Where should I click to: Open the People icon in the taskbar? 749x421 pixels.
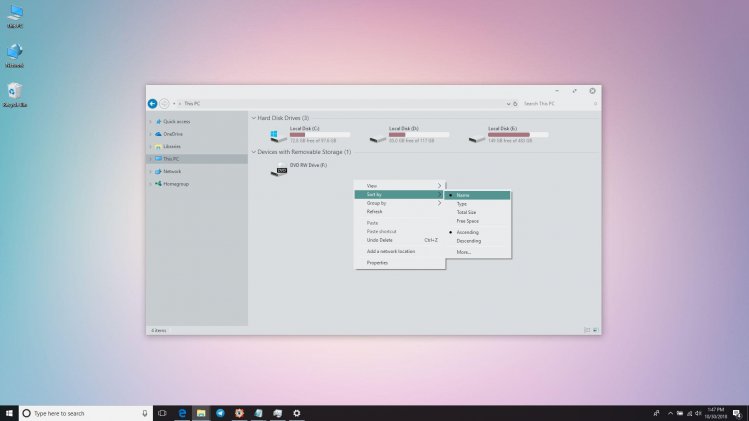(656, 413)
